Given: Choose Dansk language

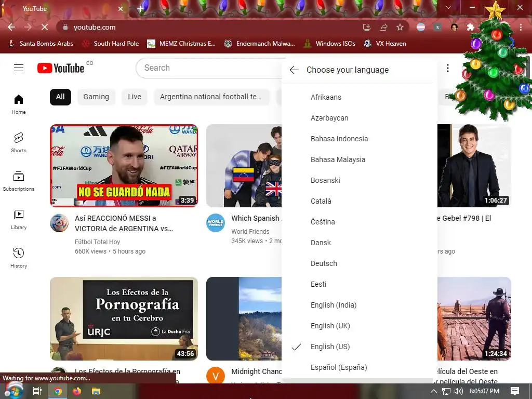Looking at the screenshot, I should point(360,243).
